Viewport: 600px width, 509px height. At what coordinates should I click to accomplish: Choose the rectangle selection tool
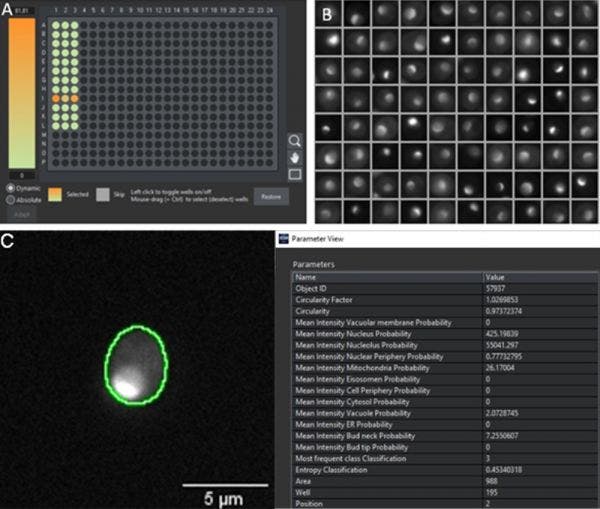296,175
